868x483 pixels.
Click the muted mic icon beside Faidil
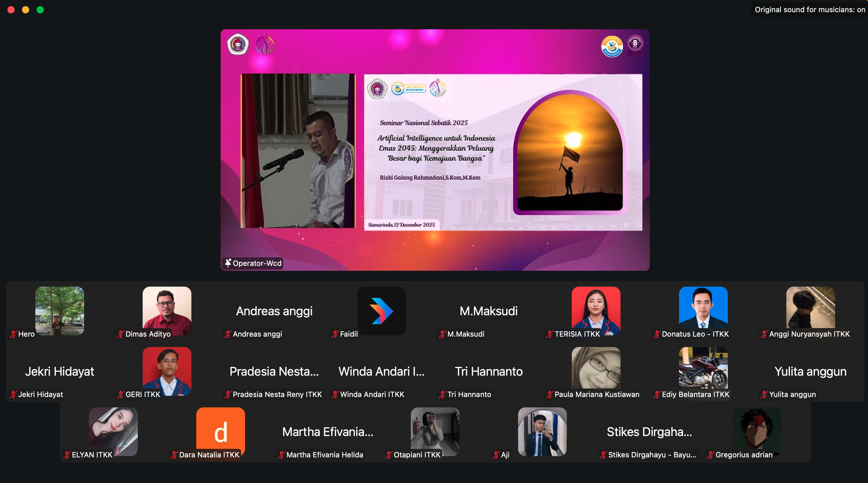(335, 334)
